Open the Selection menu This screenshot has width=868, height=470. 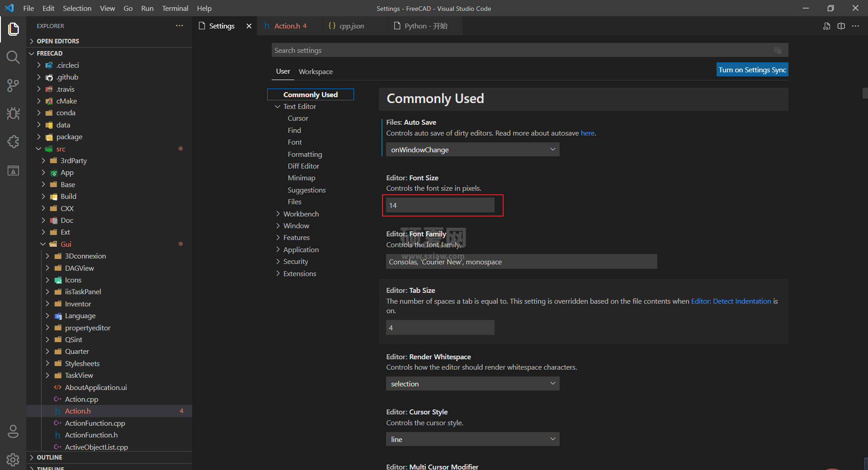click(x=77, y=8)
